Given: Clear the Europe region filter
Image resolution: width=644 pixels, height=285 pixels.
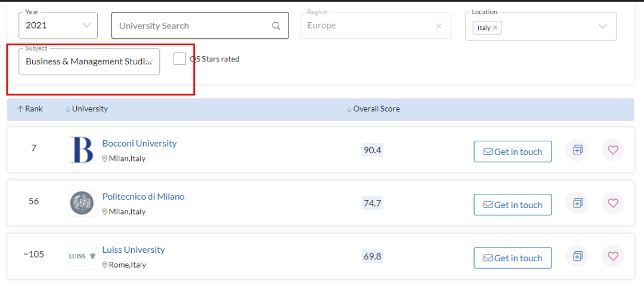Looking at the screenshot, I should (x=439, y=26).
